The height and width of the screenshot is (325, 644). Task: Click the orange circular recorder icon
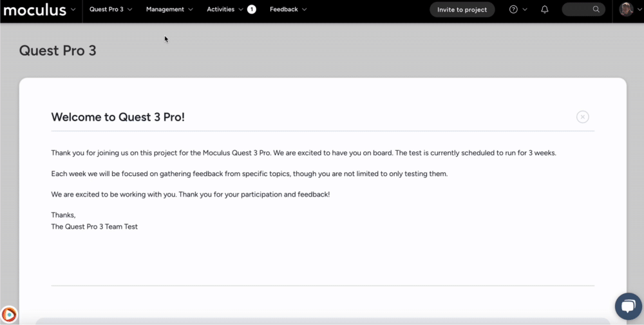pos(9,314)
